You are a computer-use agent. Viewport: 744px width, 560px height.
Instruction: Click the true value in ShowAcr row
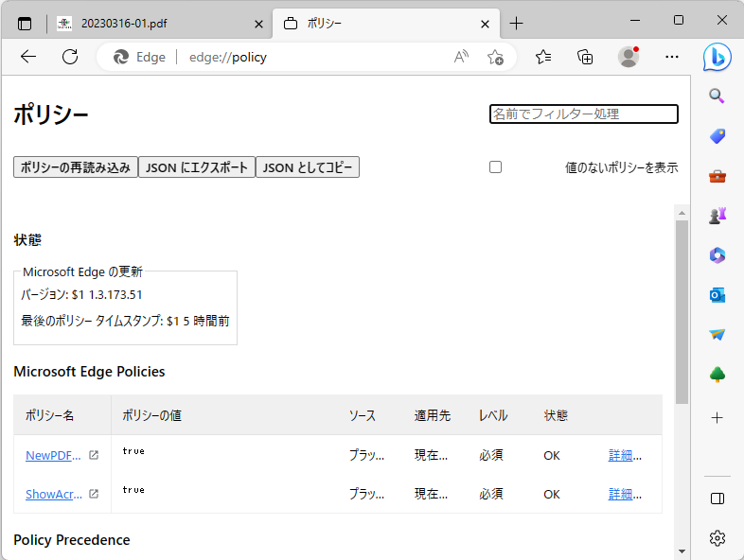pos(133,490)
